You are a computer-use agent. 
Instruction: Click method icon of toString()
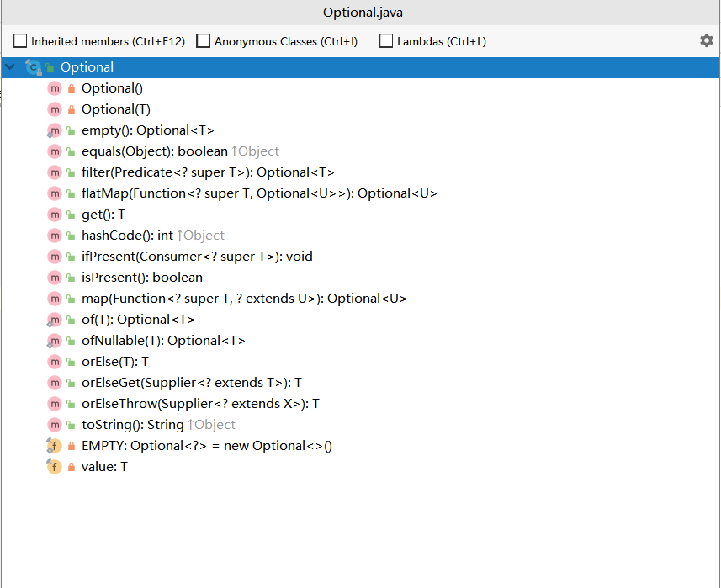(55, 425)
